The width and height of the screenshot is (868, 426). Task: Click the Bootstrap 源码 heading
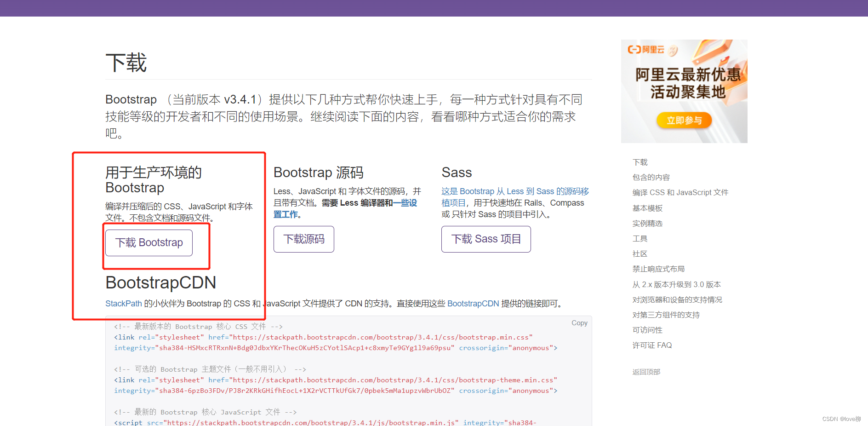(x=319, y=173)
